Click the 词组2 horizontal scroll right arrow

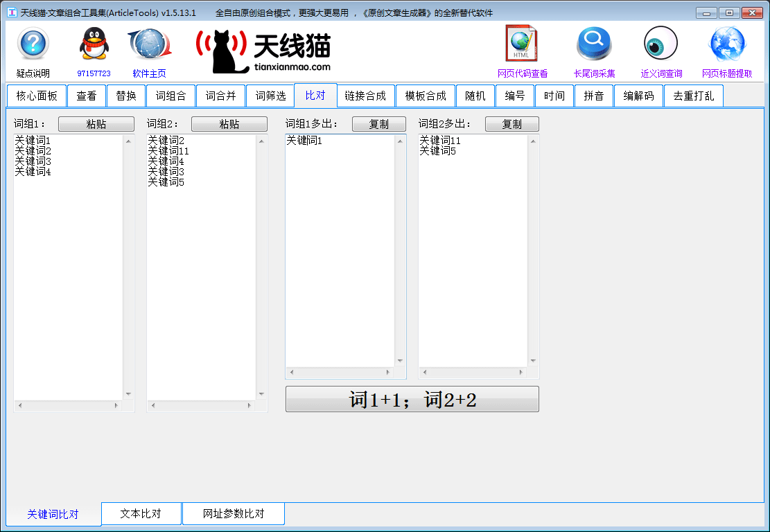250,405
